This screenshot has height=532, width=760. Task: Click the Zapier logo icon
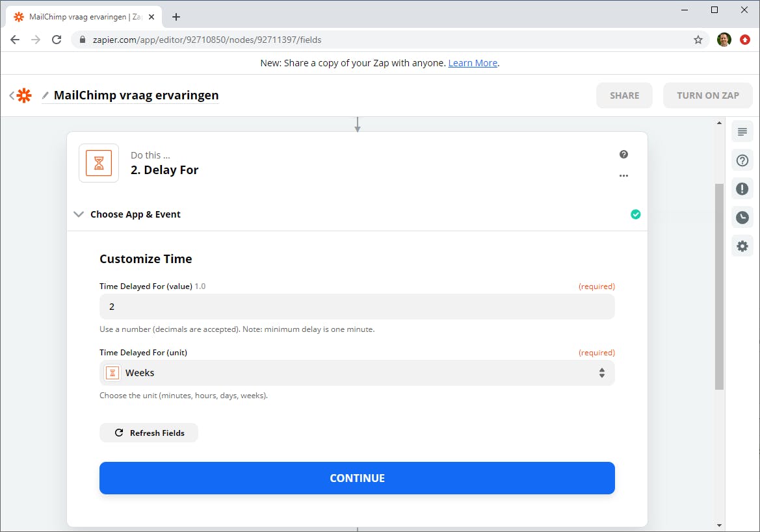(24, 95)
